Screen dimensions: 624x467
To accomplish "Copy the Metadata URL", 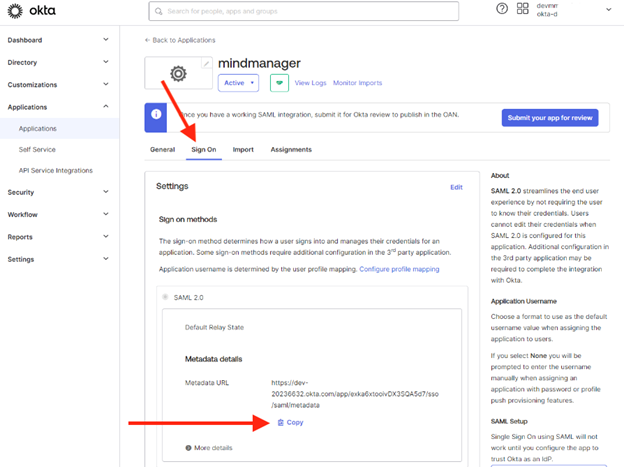I will (x=291, y=422).
